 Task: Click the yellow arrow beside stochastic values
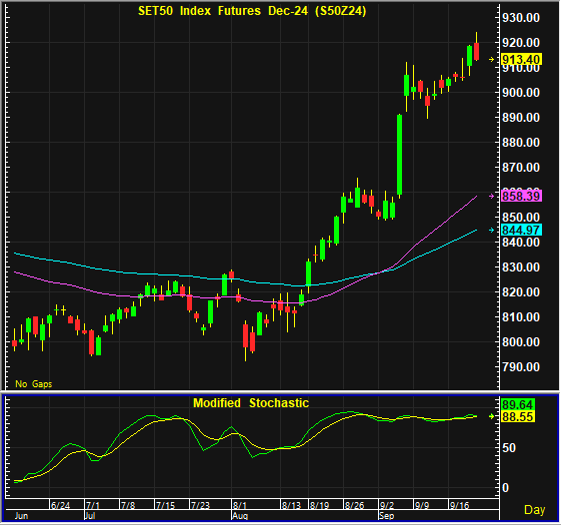tap(492, 416)
